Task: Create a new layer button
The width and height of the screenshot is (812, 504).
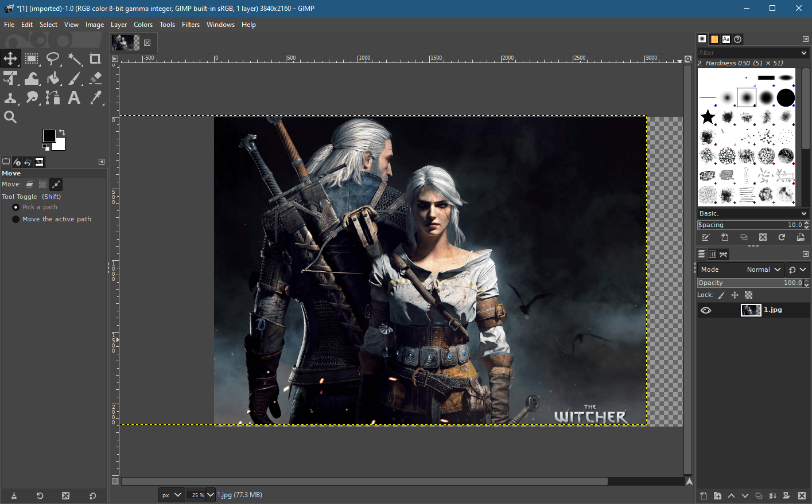Action: pos(704,496)
